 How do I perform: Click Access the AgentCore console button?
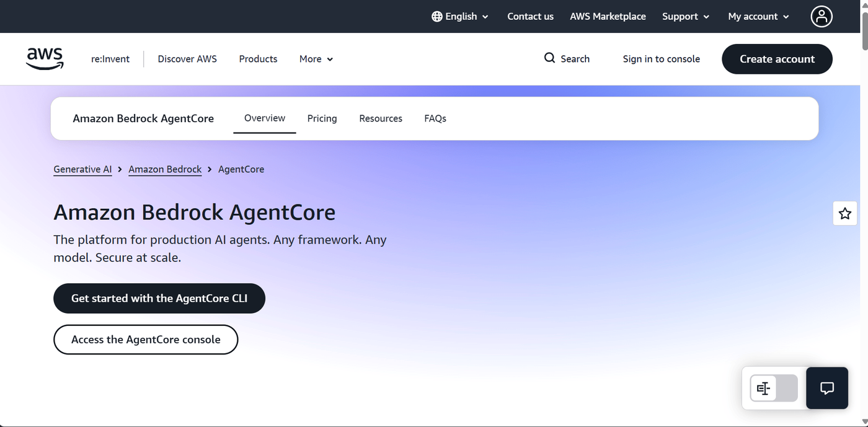[146, 340]
